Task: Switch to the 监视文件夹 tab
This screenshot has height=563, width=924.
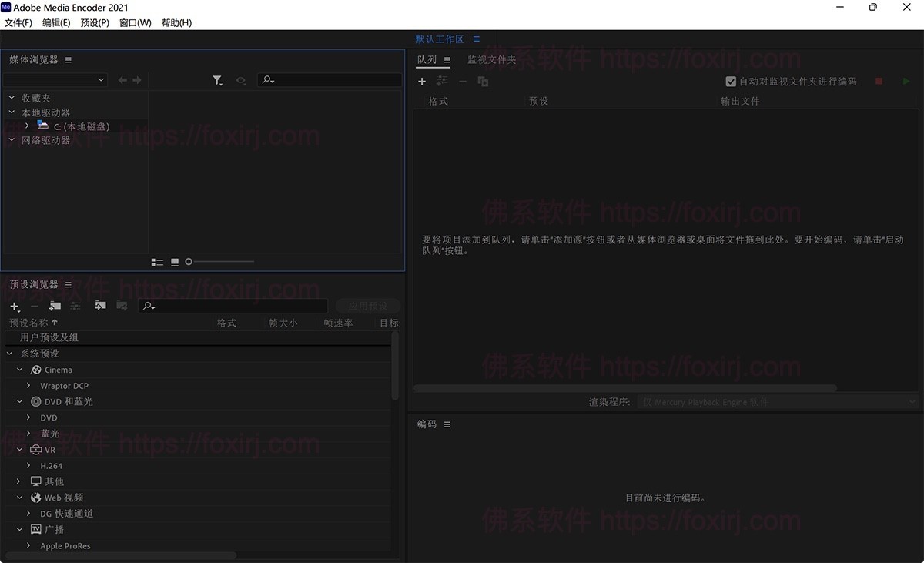Action: click(x=490, y=59)
